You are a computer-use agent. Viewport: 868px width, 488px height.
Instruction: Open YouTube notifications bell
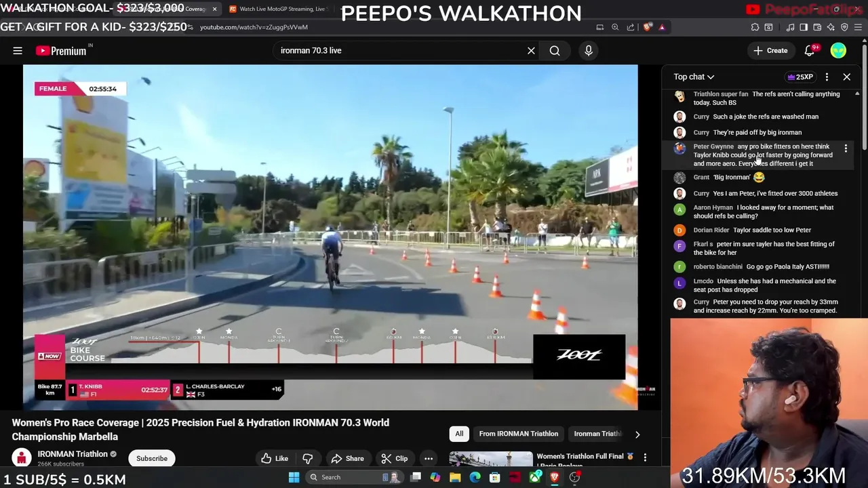click(x=809, y=50)
